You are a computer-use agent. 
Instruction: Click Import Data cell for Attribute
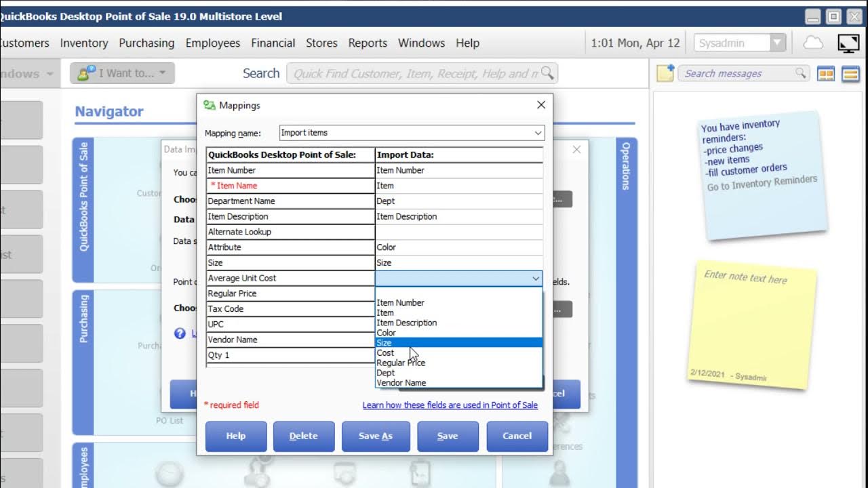pyautogui.click(x=459, y=247)
